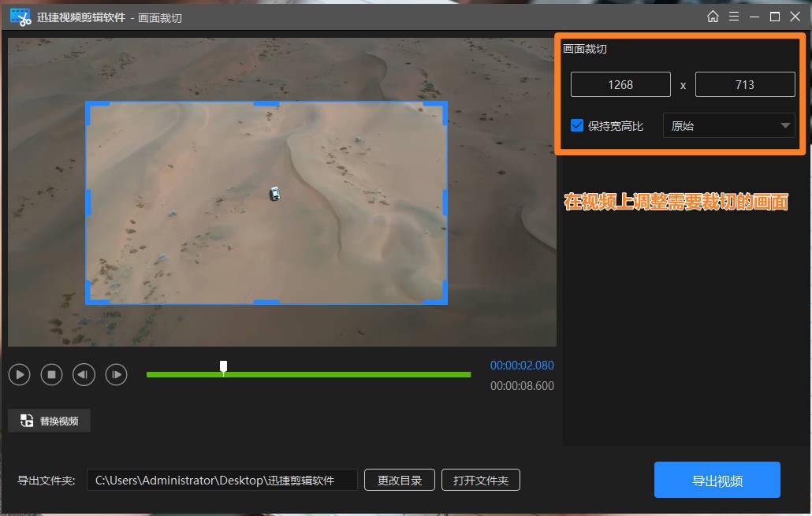The image size is (812, 516).
Task: Click the replace-video icon on 替换视频
Action: [x=25, y=420]
